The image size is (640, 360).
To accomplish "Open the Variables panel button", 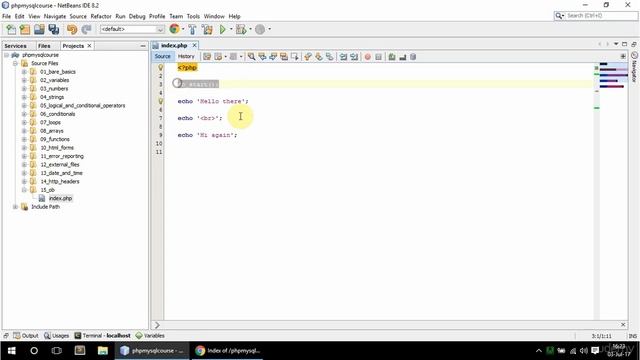I will point(150,336).
